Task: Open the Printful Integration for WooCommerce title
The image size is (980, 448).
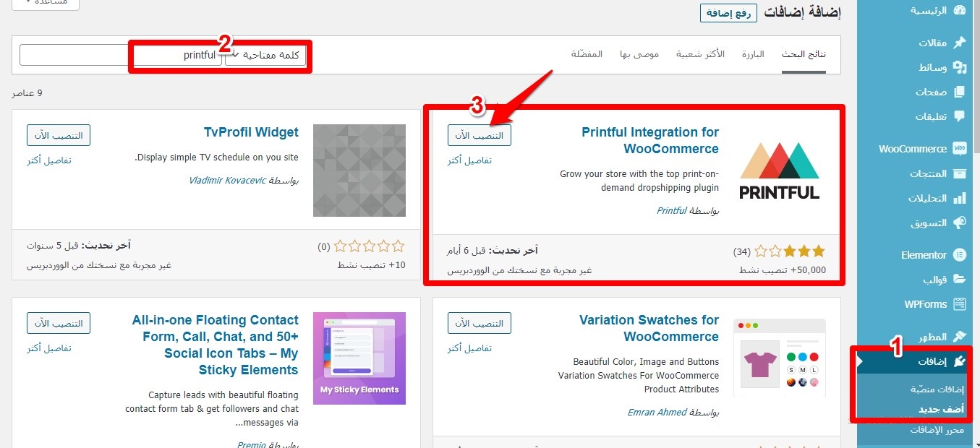Action: [650, 141]
